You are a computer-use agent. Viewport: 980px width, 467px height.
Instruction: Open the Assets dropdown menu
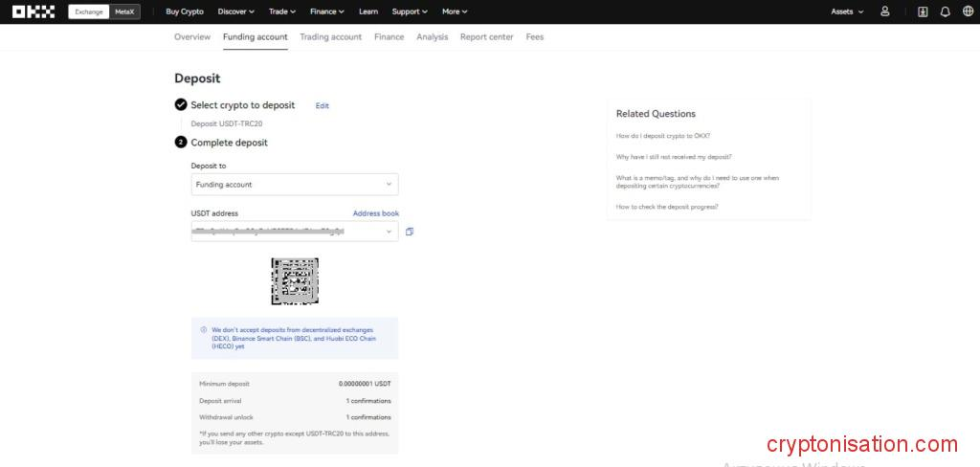point(847,11)
